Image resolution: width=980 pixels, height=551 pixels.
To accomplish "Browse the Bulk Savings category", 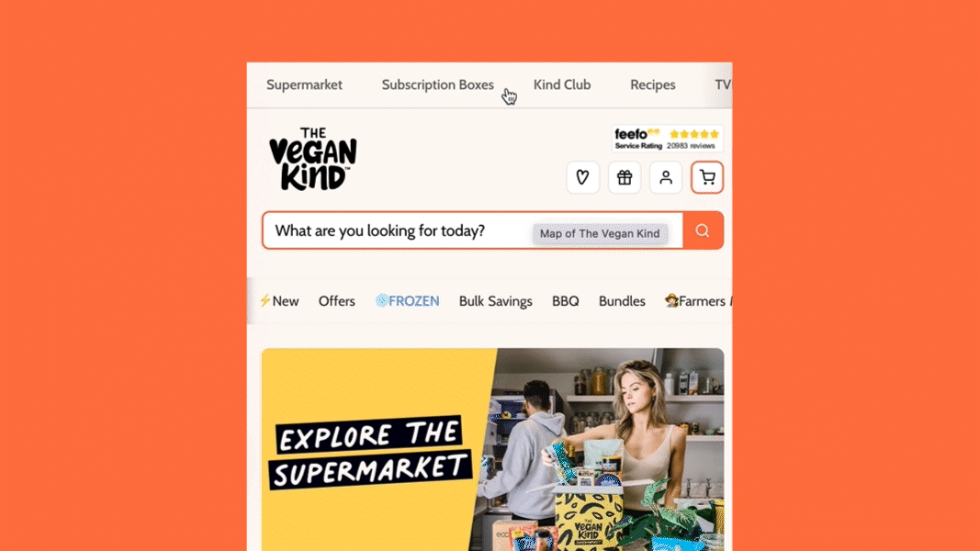I will click(x=496, y=301).
